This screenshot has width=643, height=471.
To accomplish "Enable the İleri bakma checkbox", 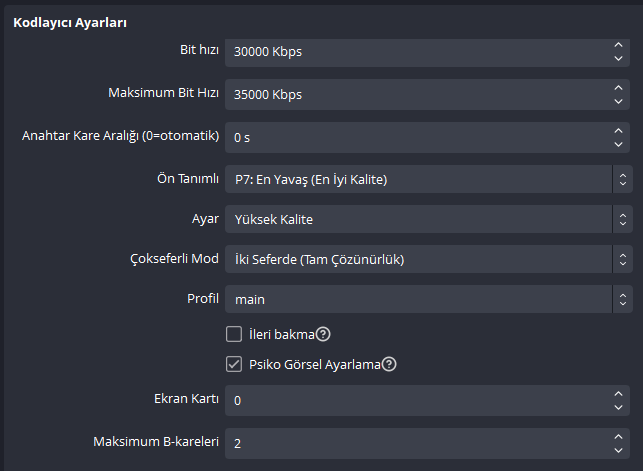I will [234, 334].
